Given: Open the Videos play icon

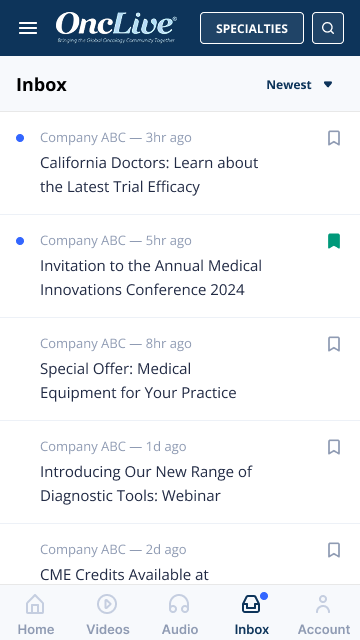Looking at the screenshot, I should point(107,604).
